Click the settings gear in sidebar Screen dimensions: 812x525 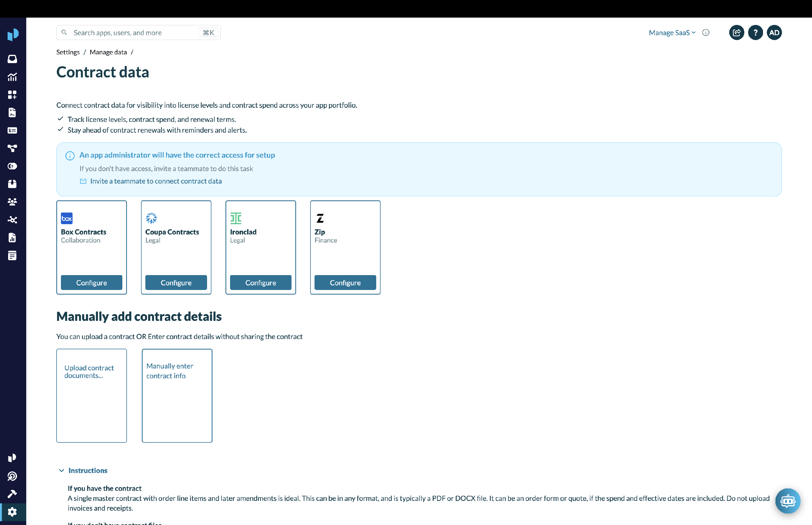12,512
